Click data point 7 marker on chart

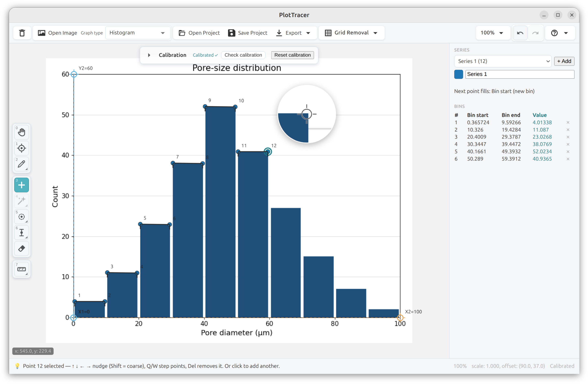[173, 163]
